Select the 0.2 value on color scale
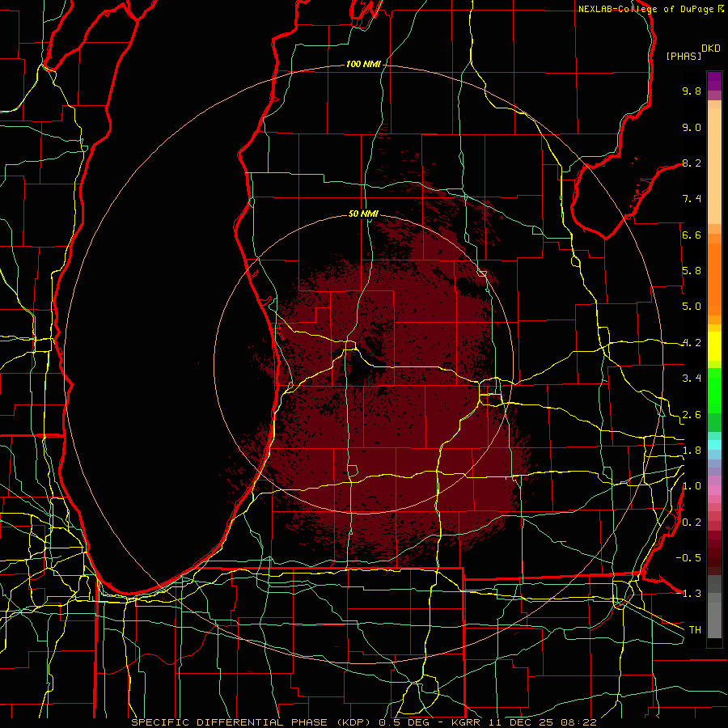Image resolution: width=728 pixels, height=728 pixels. 692,523
